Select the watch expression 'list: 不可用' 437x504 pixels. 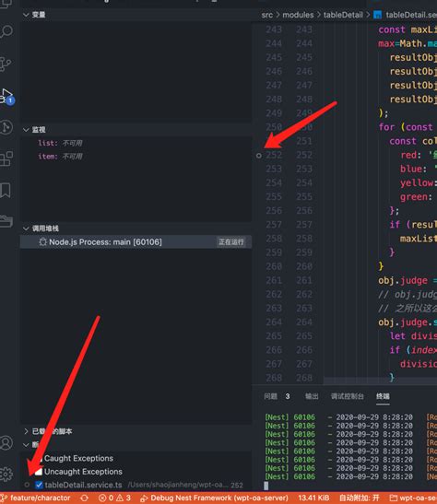pyautogui.click(x=61, y=143)
